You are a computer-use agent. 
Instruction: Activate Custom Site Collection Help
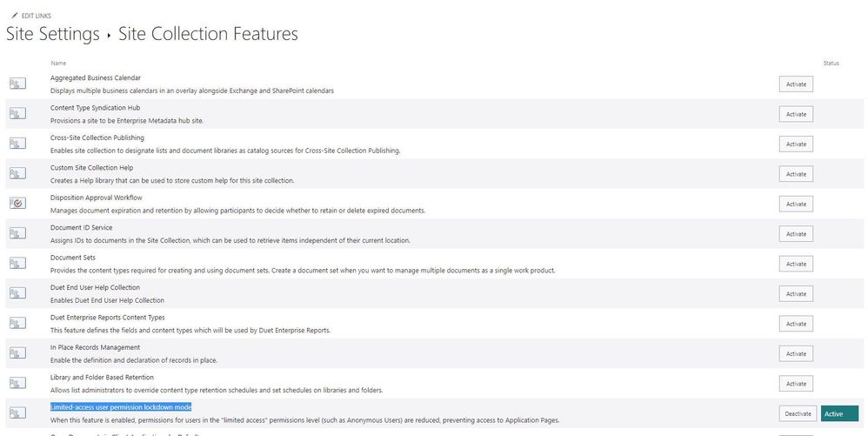(x=796, y=174)
